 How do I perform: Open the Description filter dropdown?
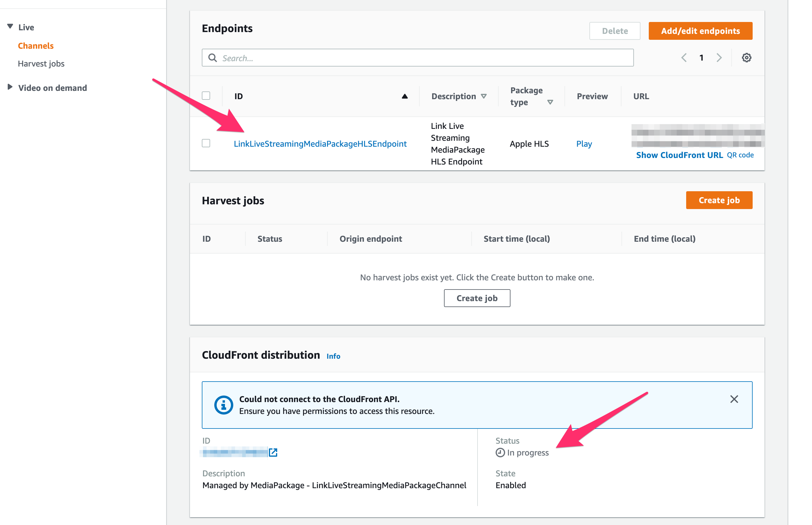point(484,96)
